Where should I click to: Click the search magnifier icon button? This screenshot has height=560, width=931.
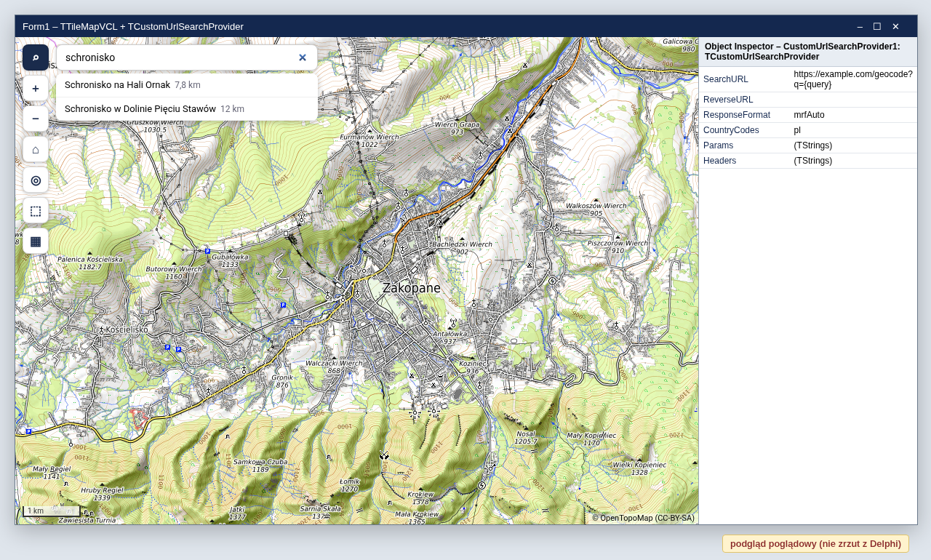pos(36,57)
